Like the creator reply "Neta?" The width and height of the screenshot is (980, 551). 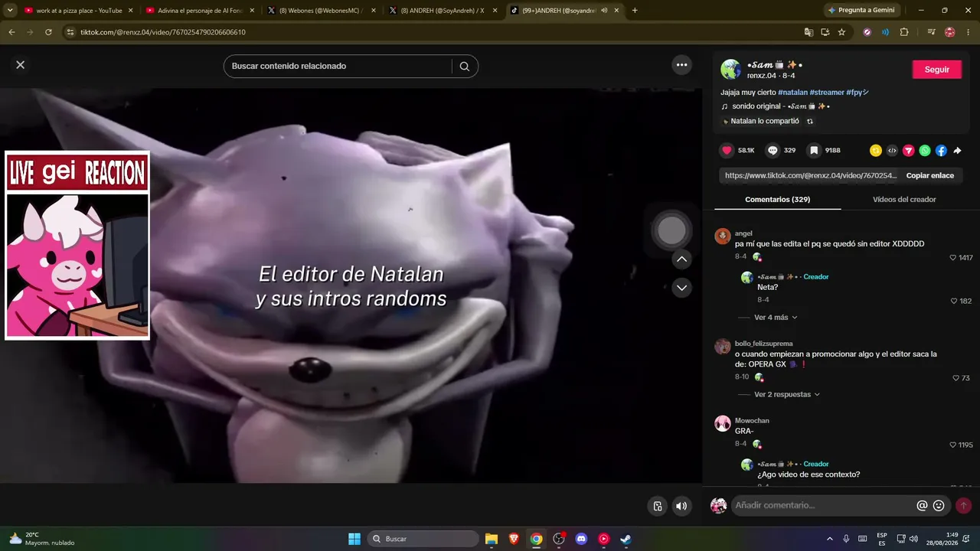pyautogui.click(x=954, y=302)
